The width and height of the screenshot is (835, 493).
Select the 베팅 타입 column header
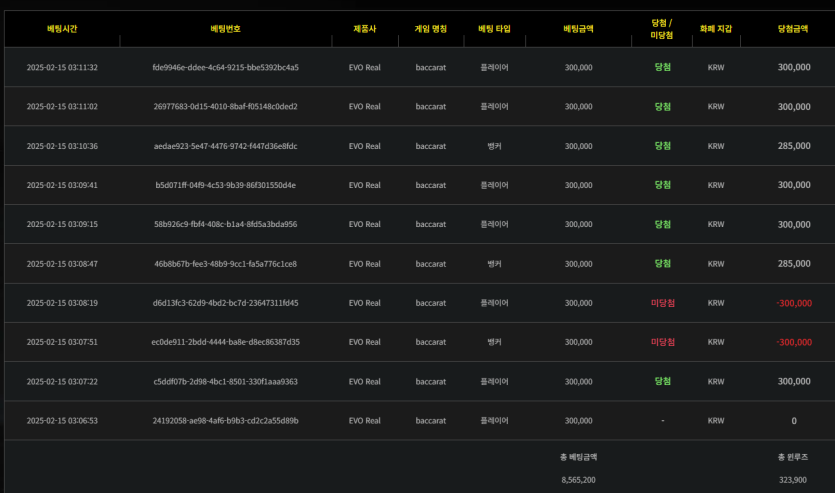(x=494, y=29)
